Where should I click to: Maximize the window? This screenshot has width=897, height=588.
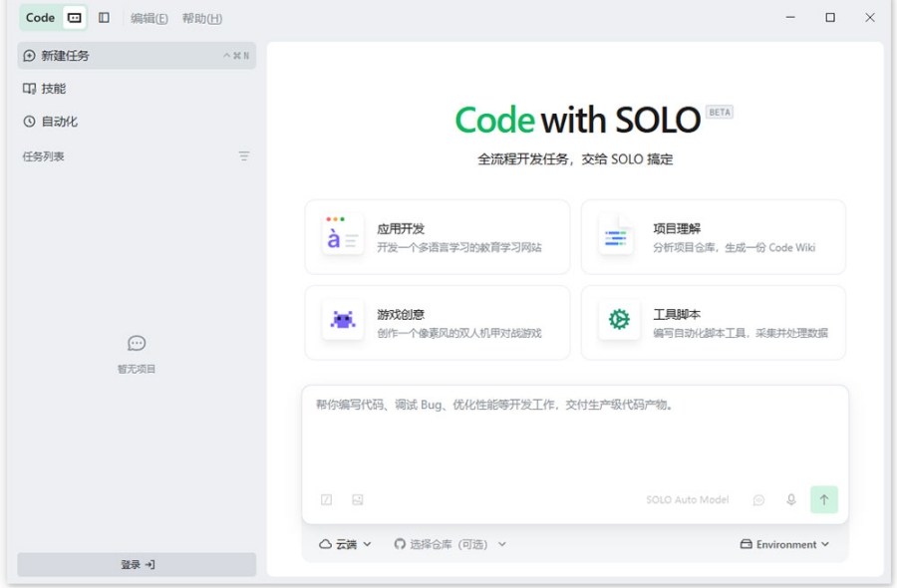coord(830,18)
